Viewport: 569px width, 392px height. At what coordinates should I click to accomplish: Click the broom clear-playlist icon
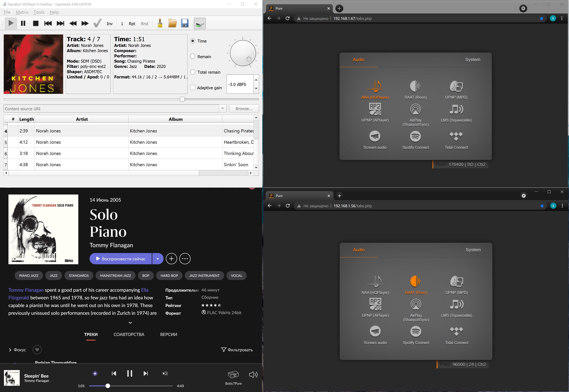[160, 24]
